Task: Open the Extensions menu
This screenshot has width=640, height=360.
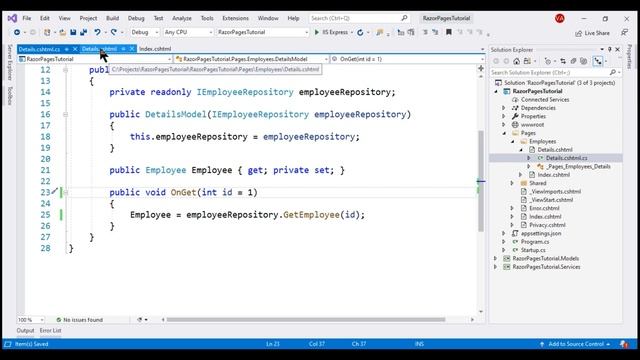Action: click(236, 18)
